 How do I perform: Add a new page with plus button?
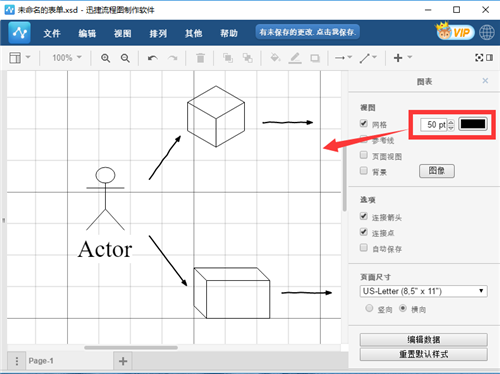point(123,361)
